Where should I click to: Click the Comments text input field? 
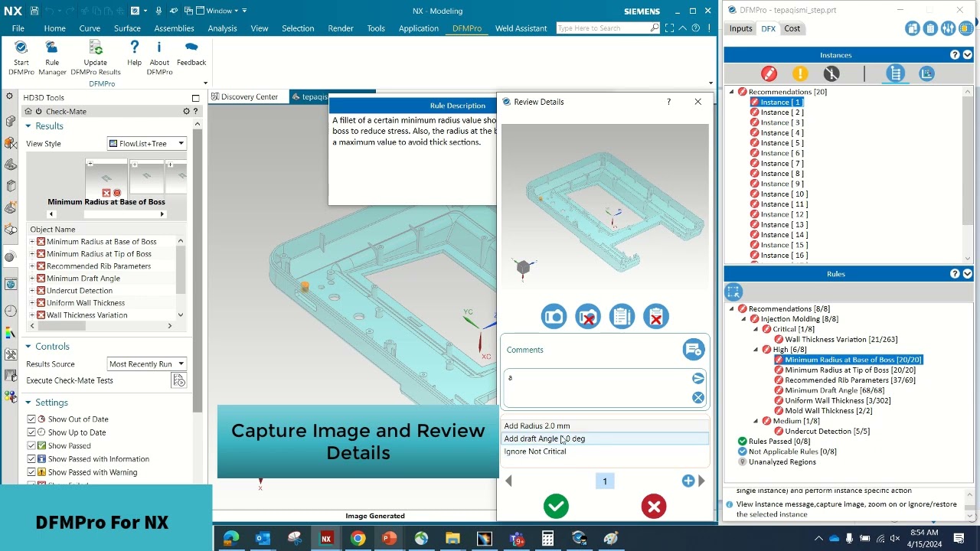tap(597, 388)
